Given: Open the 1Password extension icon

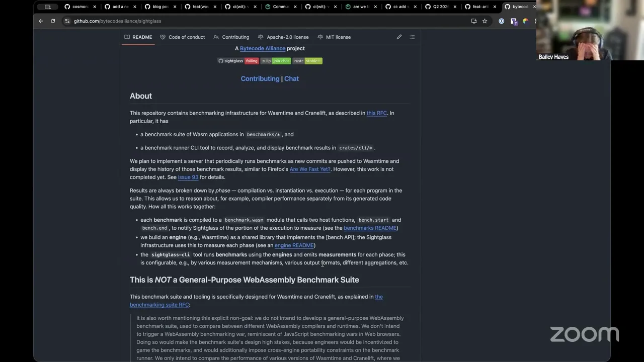Looking at the screenshot, I should click(501, 21).
